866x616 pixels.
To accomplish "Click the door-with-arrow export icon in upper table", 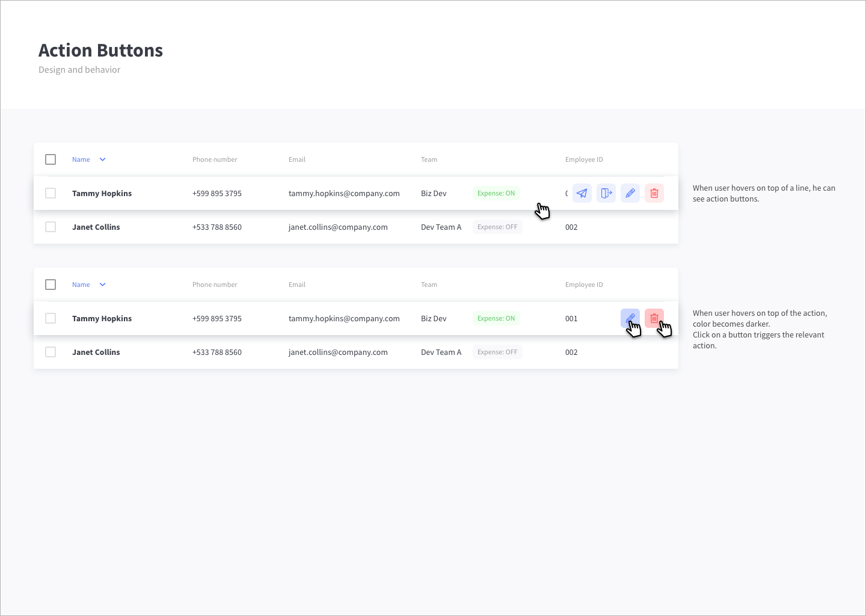I will [x=606, y=193].
